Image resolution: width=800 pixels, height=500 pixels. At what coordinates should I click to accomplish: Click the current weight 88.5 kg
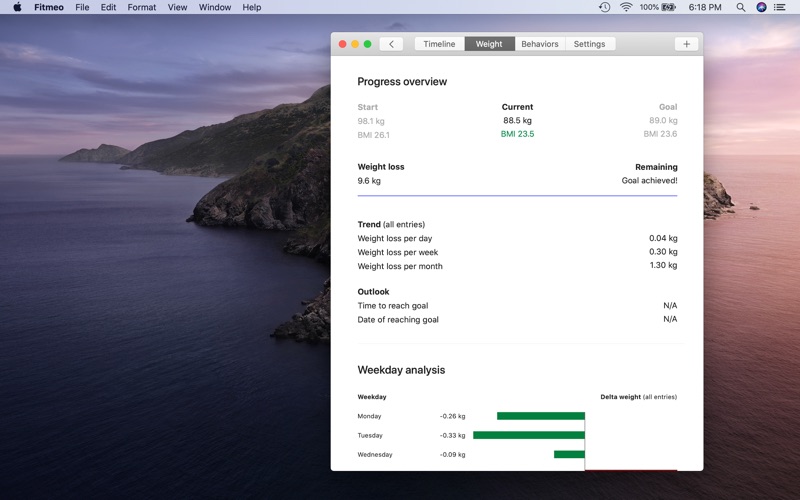(517, 120)
